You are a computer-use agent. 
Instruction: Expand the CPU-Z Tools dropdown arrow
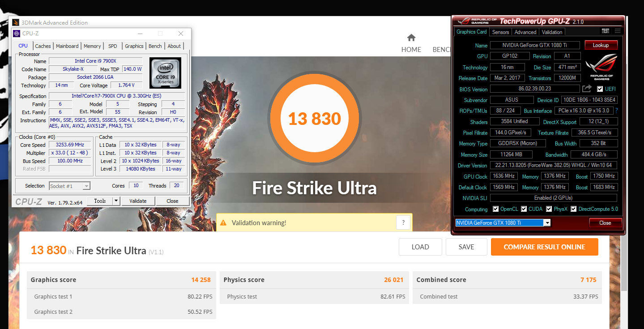click(x=116, y=201)
